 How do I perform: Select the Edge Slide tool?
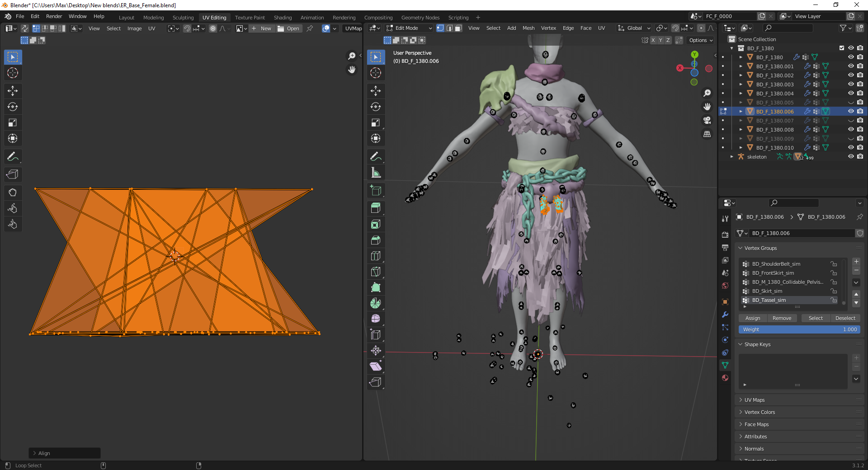click(376, 334)
